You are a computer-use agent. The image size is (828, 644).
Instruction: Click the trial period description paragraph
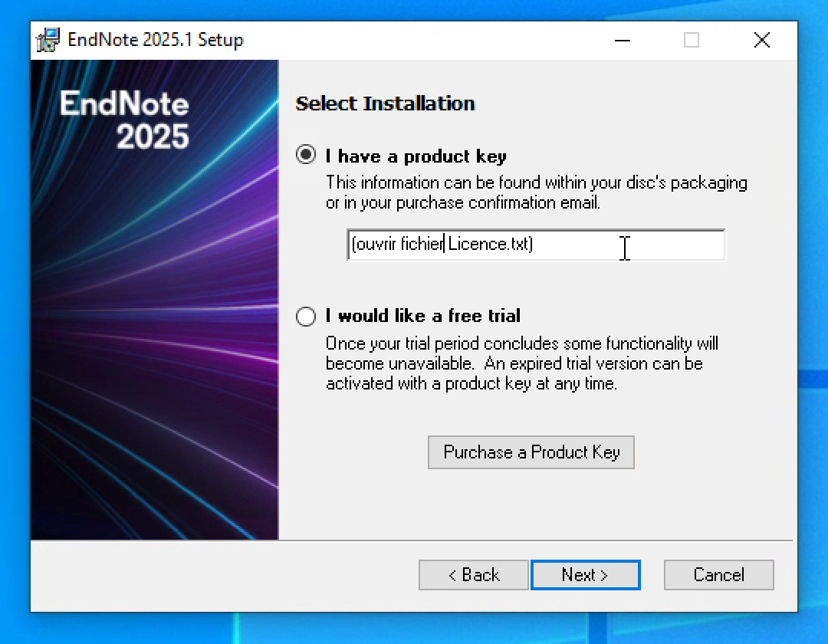point(521,363)
